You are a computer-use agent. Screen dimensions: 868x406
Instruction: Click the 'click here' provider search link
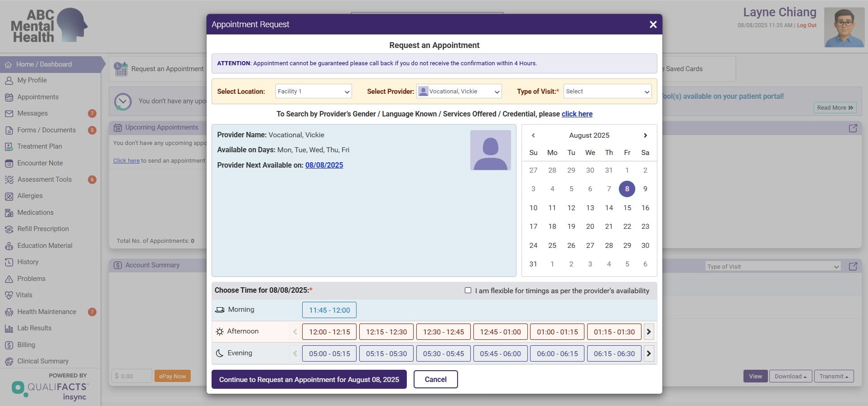tap(577, 114)
